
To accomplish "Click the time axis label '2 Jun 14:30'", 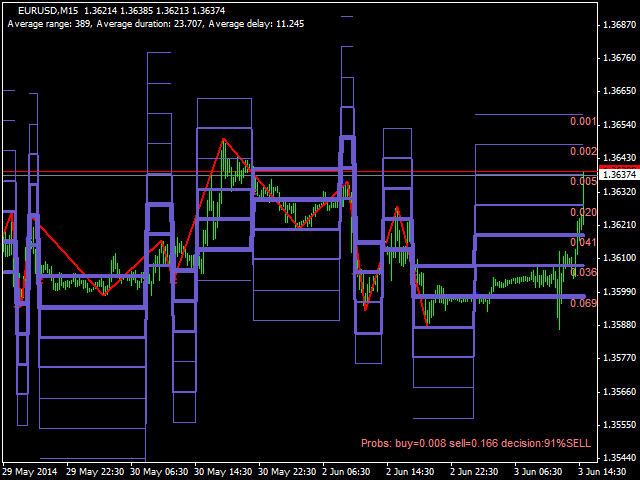I will [x=410, y=472].
